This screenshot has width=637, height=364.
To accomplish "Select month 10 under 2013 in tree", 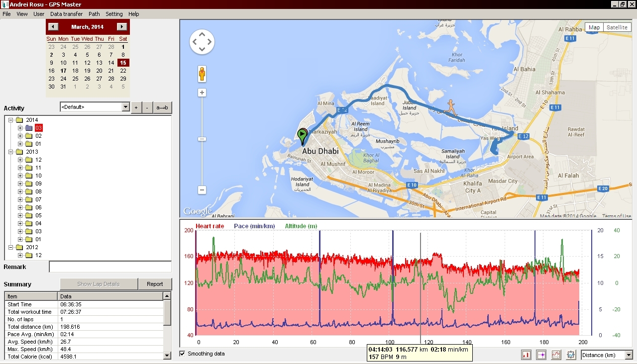I will 38,176.
